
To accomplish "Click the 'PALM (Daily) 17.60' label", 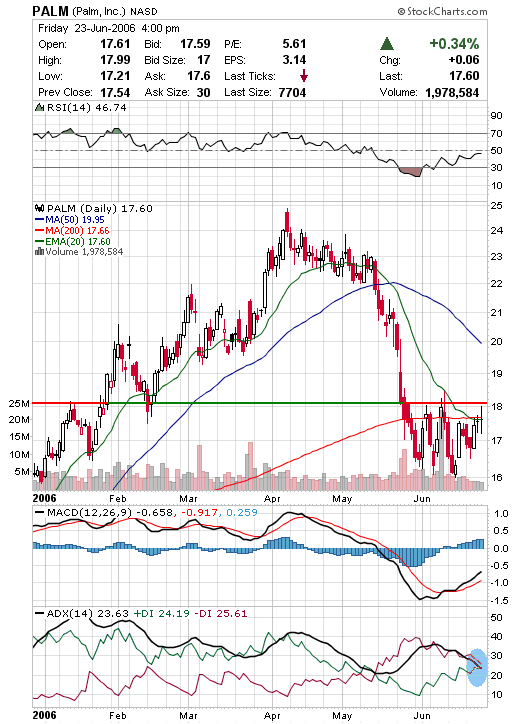I will (x=100, y=209).
